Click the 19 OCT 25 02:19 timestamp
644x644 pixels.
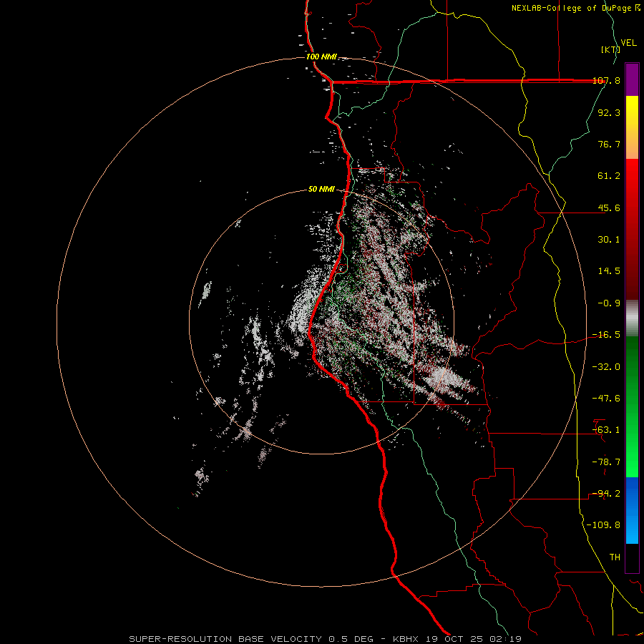point(474,639)
